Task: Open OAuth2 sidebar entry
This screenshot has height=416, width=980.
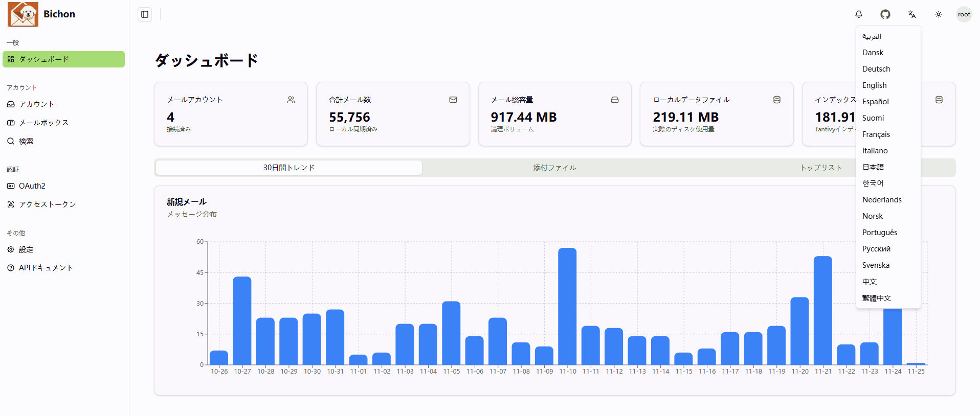Action: click(x=32, y=186)
